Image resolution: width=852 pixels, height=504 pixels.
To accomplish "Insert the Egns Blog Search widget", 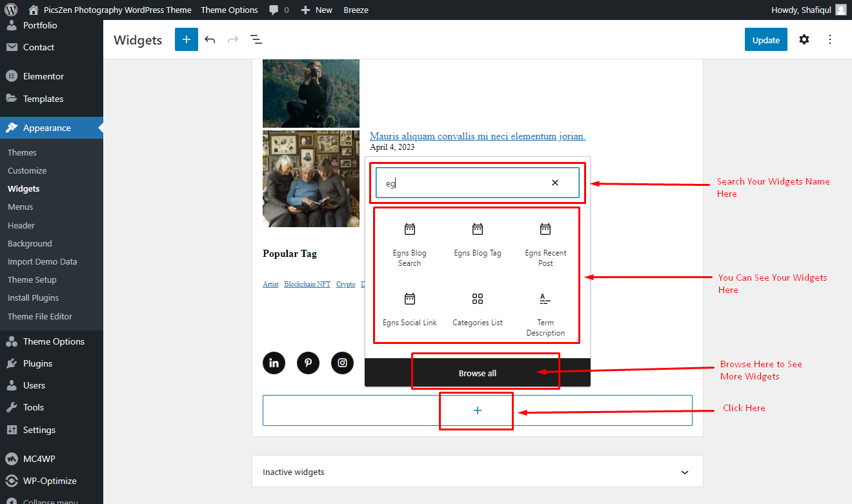I will coord(409,245).
